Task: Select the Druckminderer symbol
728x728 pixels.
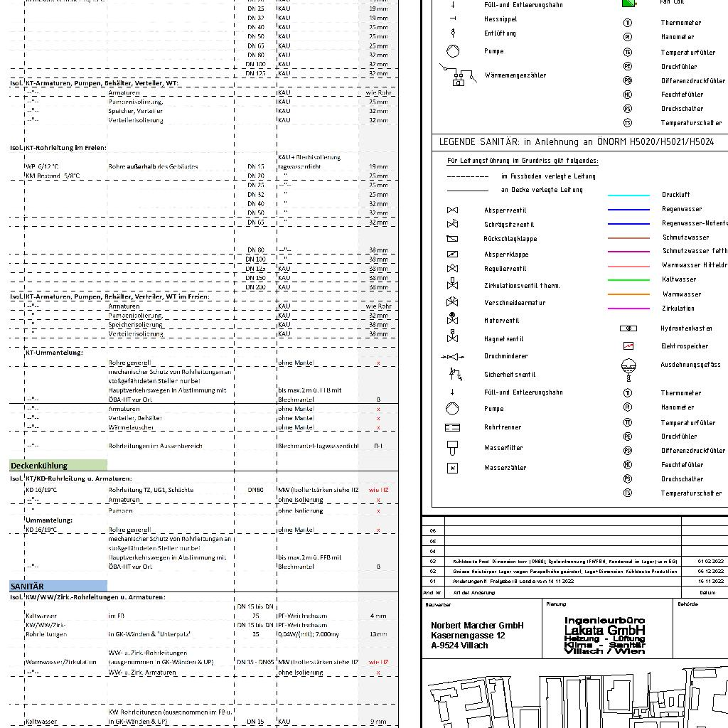Action: 452,357
